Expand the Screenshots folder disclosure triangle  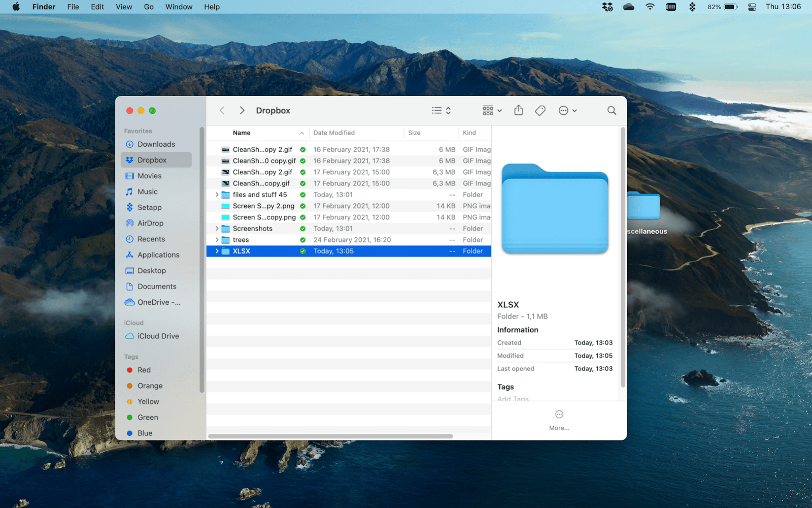coord(217,229)
